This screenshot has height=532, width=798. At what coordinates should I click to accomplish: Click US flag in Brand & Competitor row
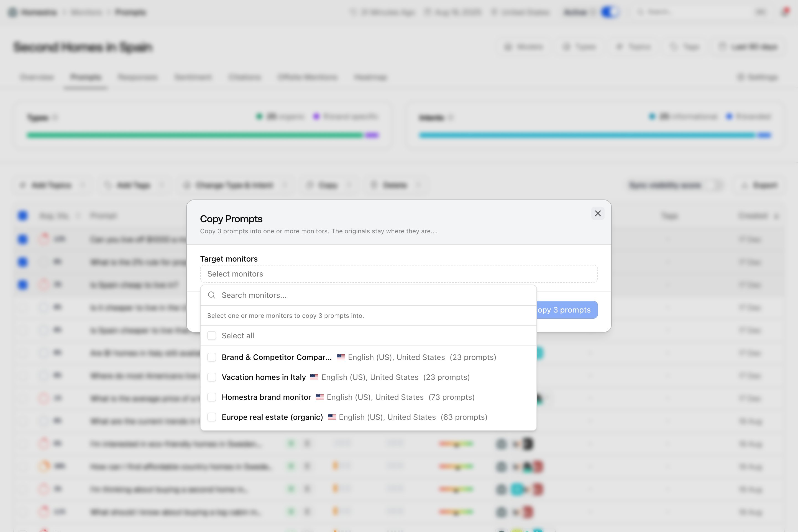(341, 357)
